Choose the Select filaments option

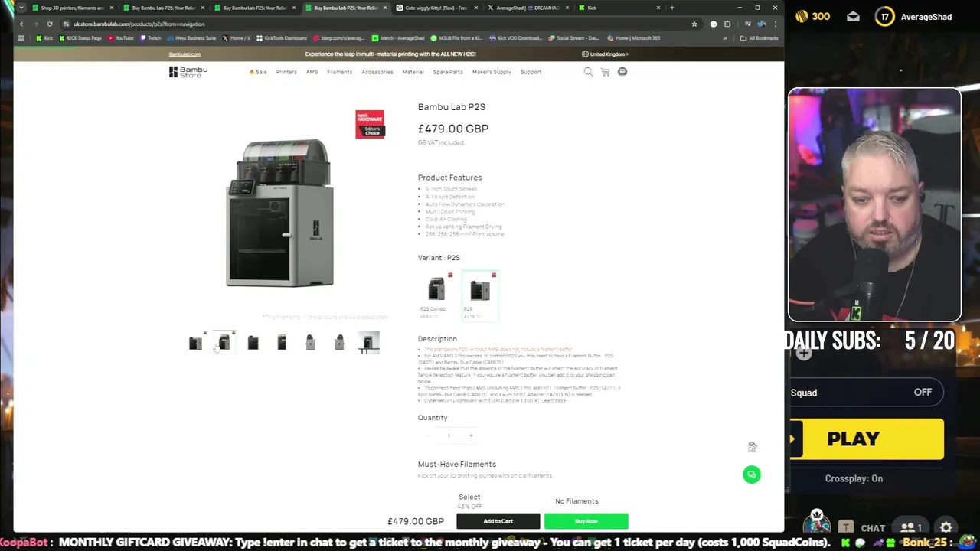tap(469, 500)
